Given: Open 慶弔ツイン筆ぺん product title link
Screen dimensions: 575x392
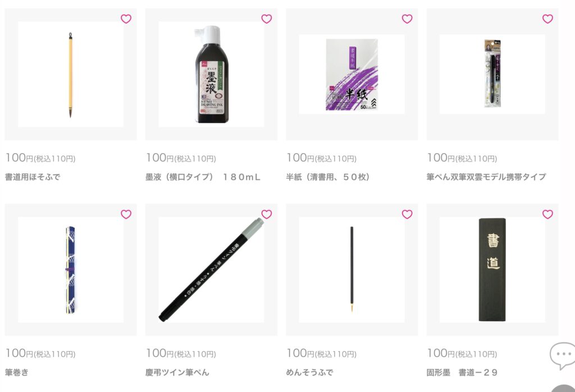Looking at the screenshot, I should (x=177, y=372).
